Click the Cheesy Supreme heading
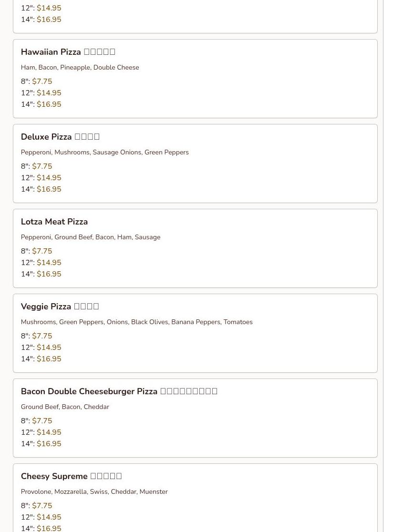Screen dimensions: 393x532 pos(54,476)
